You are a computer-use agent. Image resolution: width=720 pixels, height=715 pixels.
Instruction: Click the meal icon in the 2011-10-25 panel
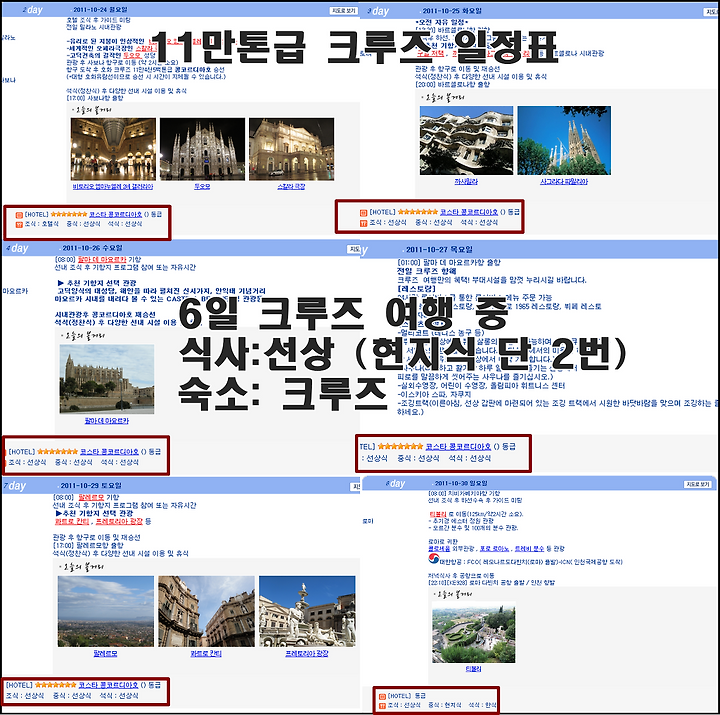coord(363,223)
